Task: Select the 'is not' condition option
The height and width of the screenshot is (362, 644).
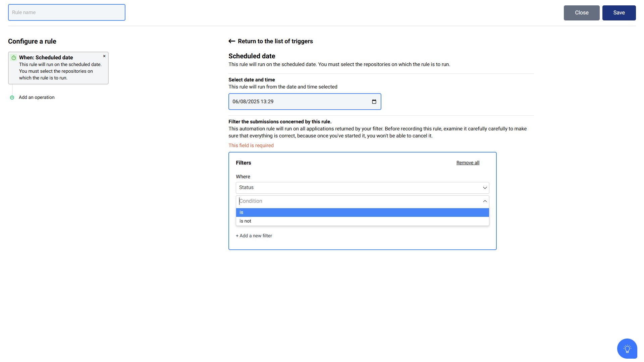Action: pos(362,221)
